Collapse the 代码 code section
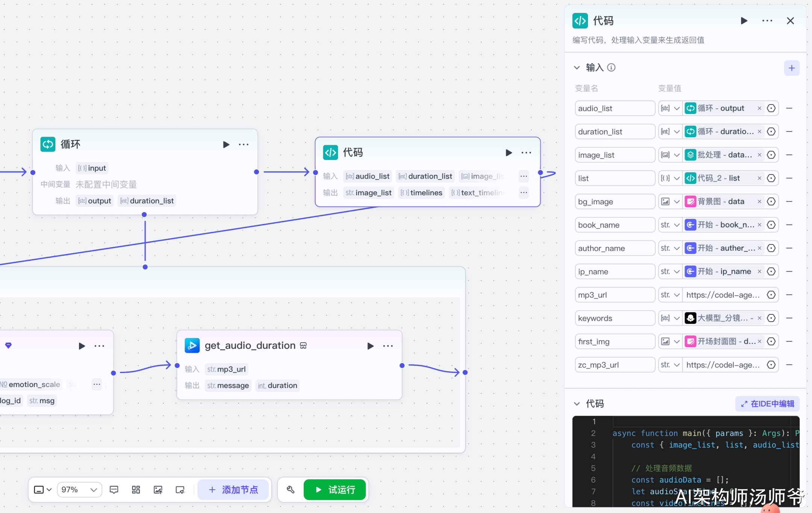This screenshot has height=513, width=812. click(x=577, y=404)
